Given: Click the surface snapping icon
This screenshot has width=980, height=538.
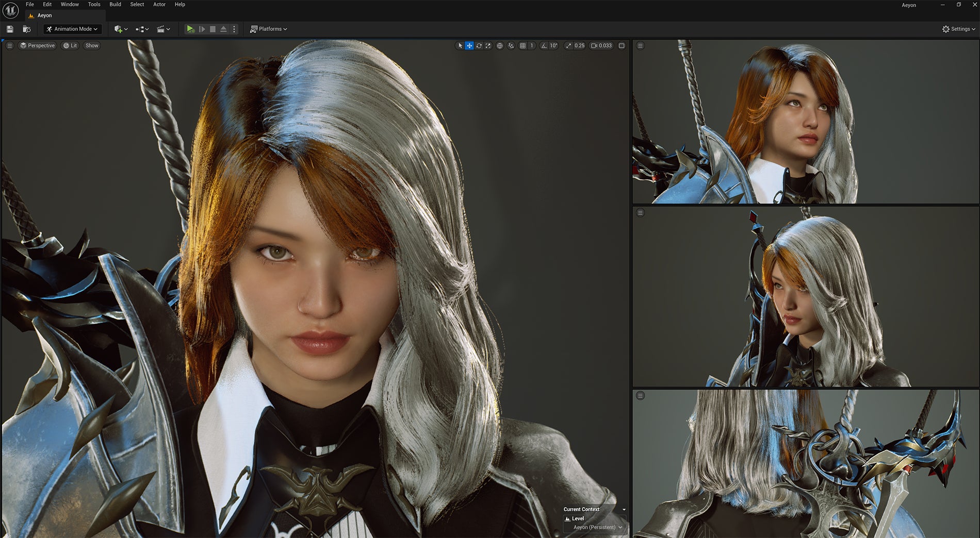Looking at the screenshot, I should pyautogui.click(x=511, y=46).
